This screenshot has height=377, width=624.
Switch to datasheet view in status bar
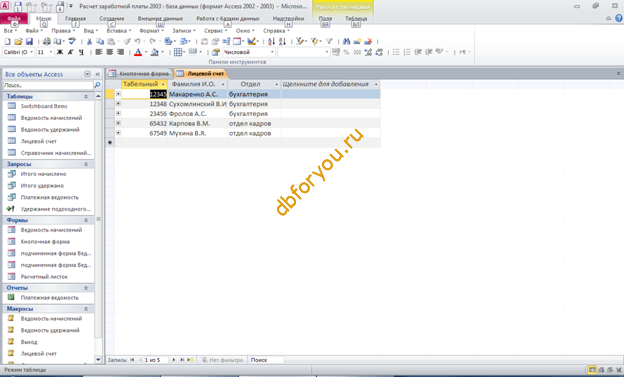coord(592,370)
